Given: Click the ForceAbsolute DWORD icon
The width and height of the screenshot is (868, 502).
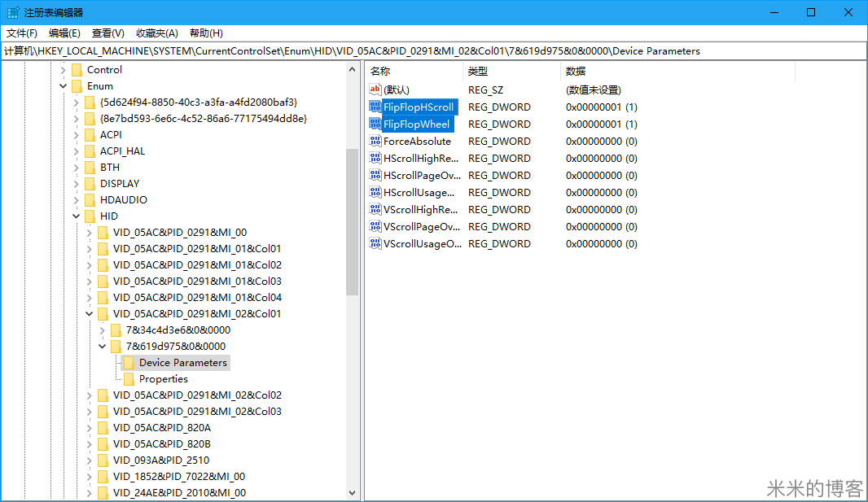Looking at the screenshot, I should pos(375,142).
